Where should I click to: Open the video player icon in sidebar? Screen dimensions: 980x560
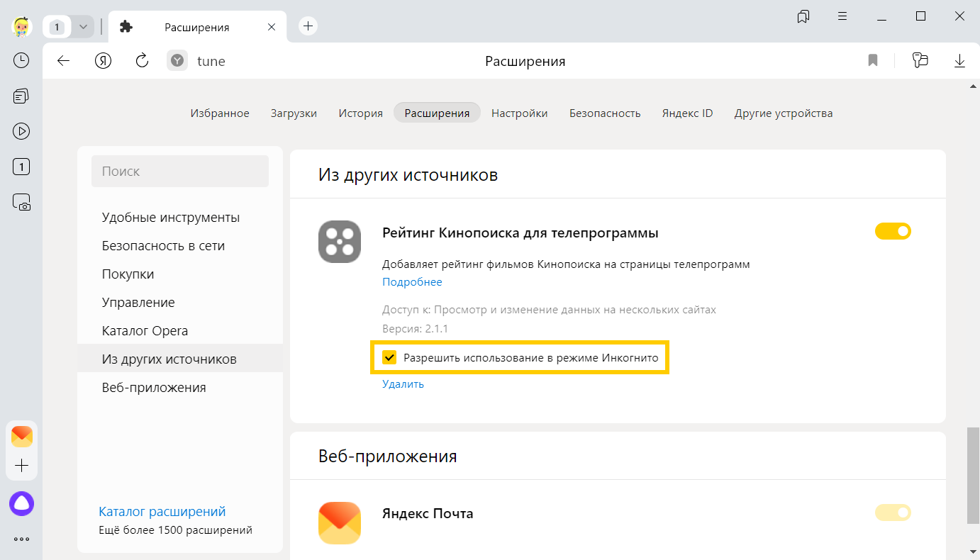coord(21,131)
